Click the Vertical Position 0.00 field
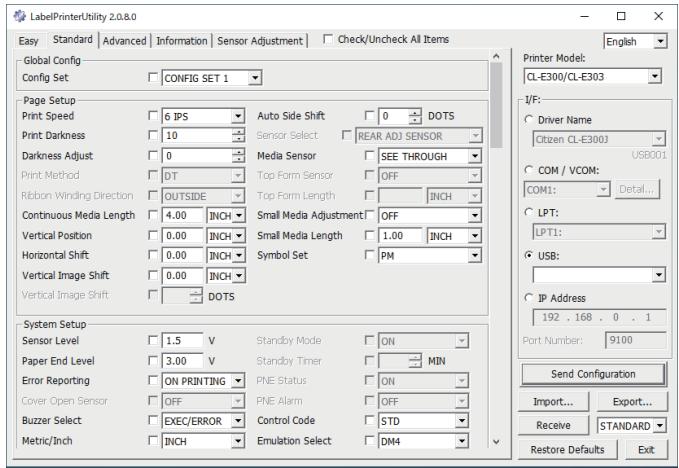 pyautogui.click(x=182, y=236)
